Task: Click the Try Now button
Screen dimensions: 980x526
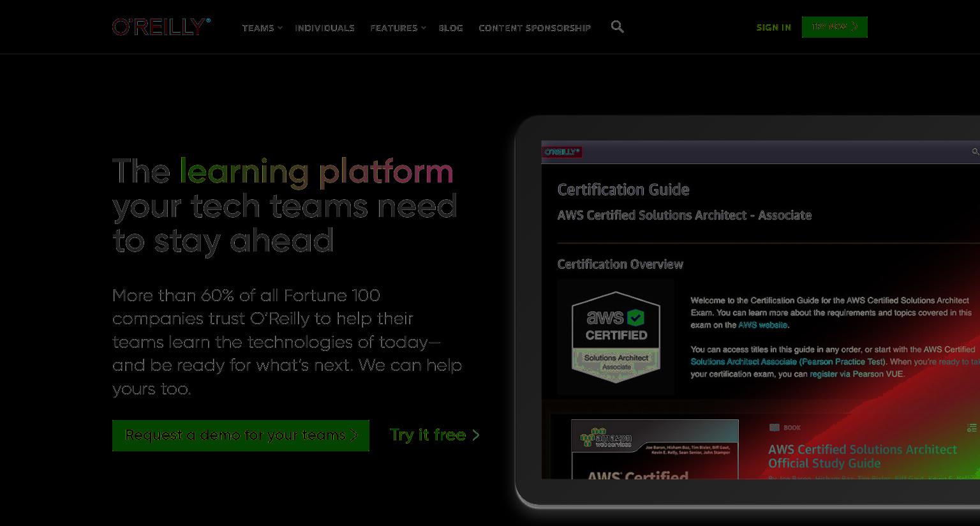Action: coord(835,27)
